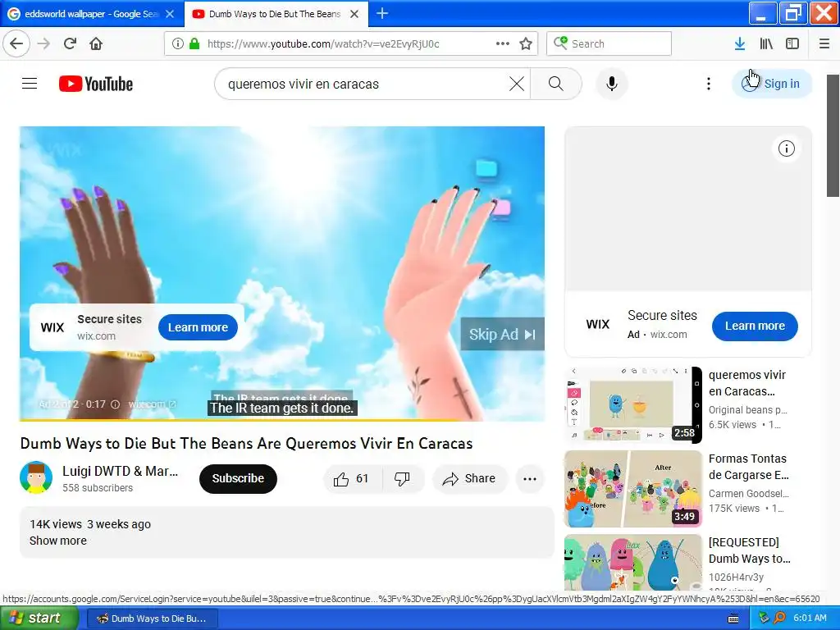Viewport: 840px width, 630px height.
Task: Share the video
Action: click(x=469, y=478)
